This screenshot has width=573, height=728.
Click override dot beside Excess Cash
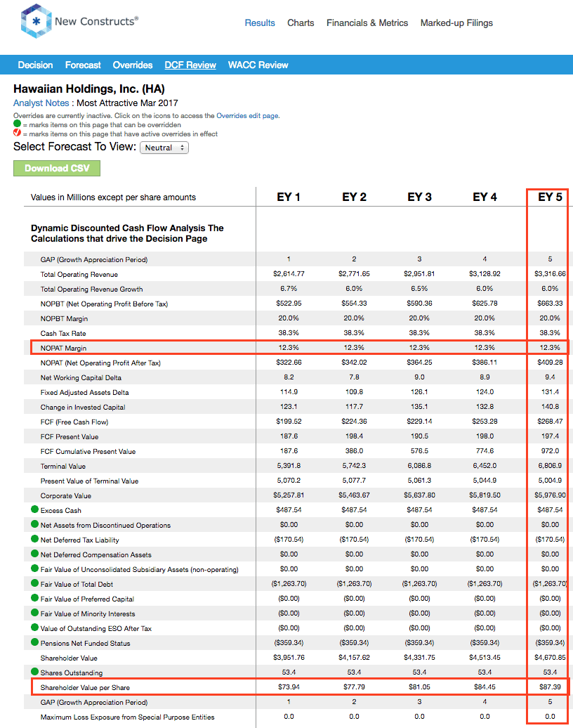[x=34, y=509]
